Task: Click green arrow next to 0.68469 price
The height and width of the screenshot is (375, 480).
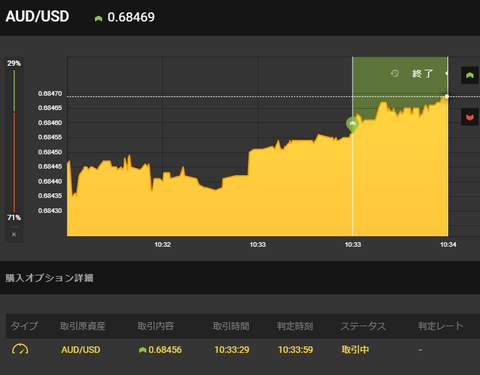Action: point(98,18)
